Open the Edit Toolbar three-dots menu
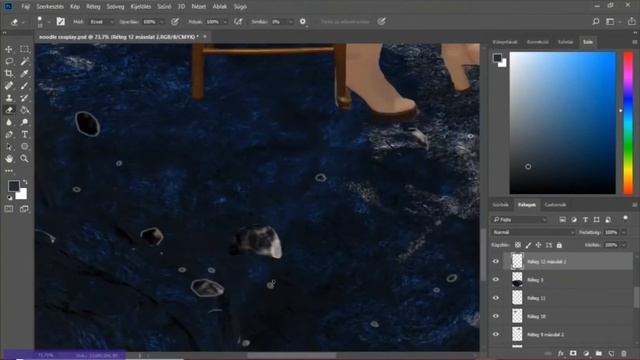 tap(9, 171)
